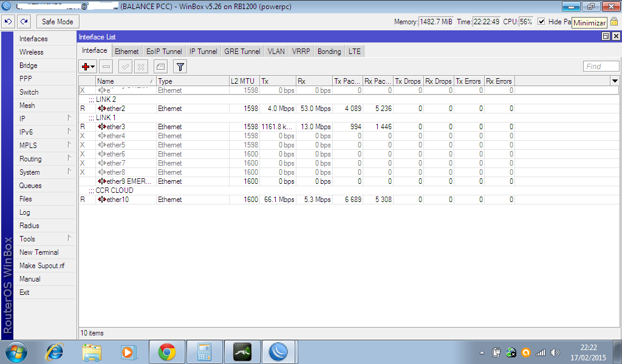Open Google Chrome from the taskbar

(166, 352)
